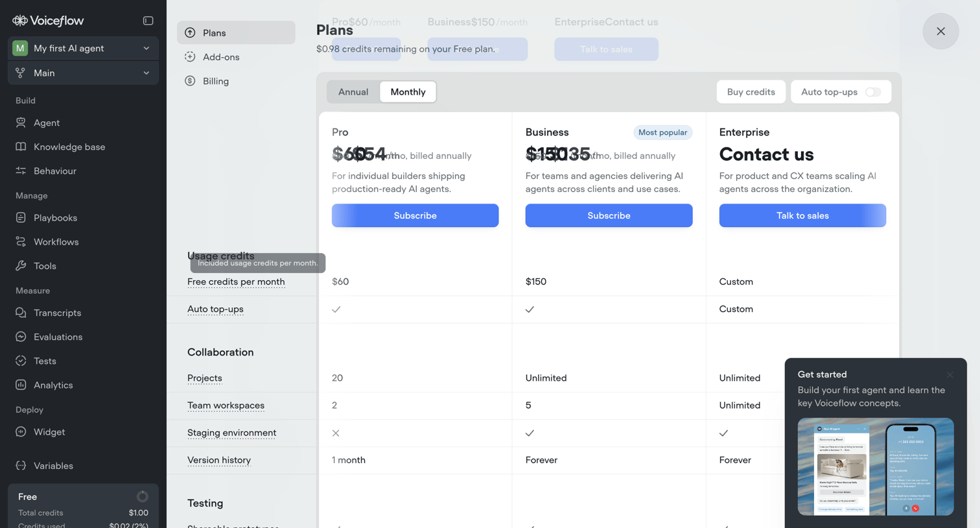980x528 pixels.
Task: Click the Collaboration section heading
Action: tap(220, 352)
